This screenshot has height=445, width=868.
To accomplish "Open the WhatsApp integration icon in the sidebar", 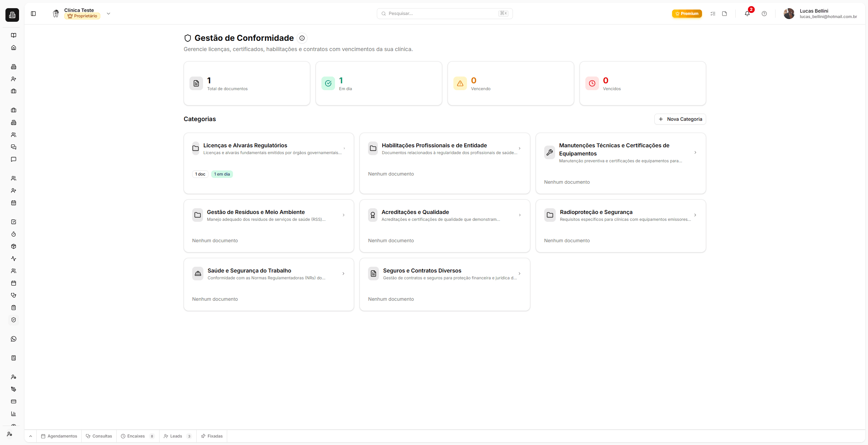I will coord(14,339).
